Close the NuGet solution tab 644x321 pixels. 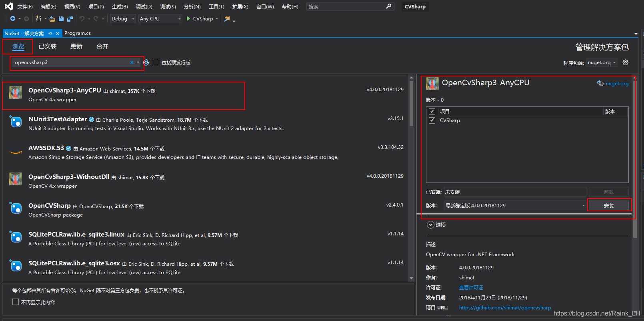tap(58, 34)
